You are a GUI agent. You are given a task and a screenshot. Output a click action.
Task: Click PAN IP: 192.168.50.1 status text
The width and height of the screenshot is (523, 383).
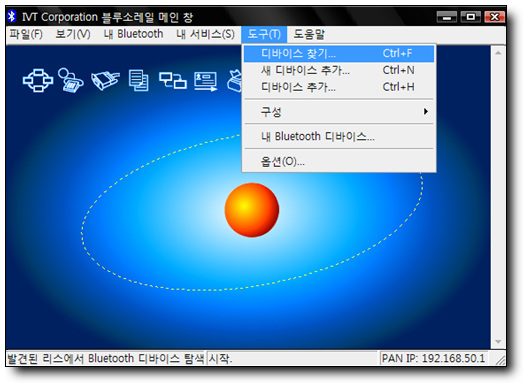point(433,358)
